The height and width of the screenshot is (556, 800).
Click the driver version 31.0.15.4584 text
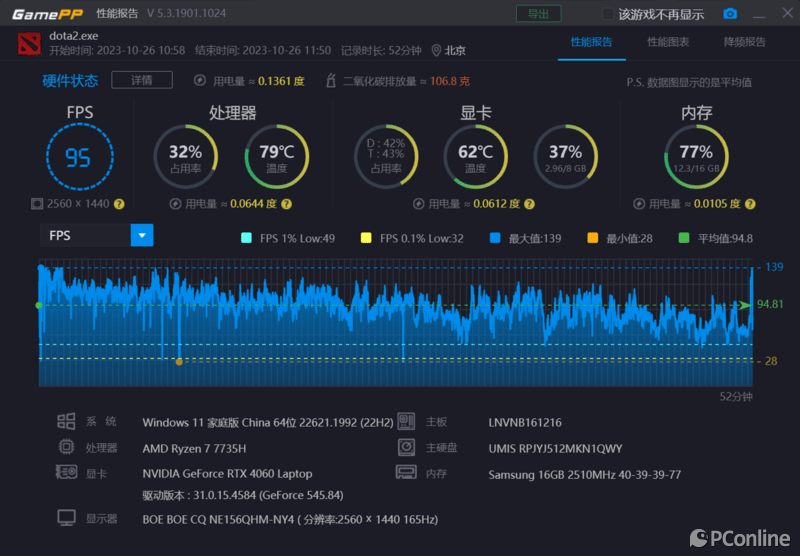243,495
